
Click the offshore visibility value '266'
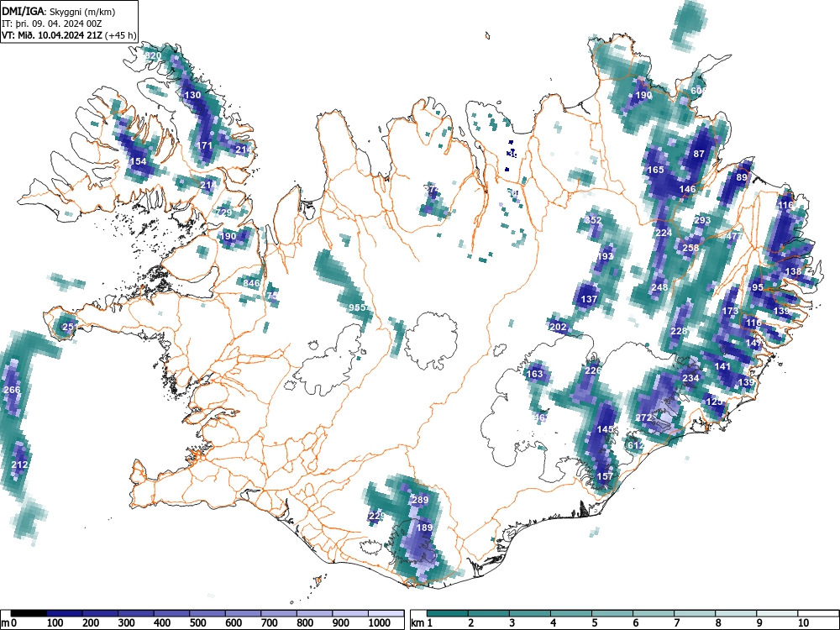pos(12,390)
